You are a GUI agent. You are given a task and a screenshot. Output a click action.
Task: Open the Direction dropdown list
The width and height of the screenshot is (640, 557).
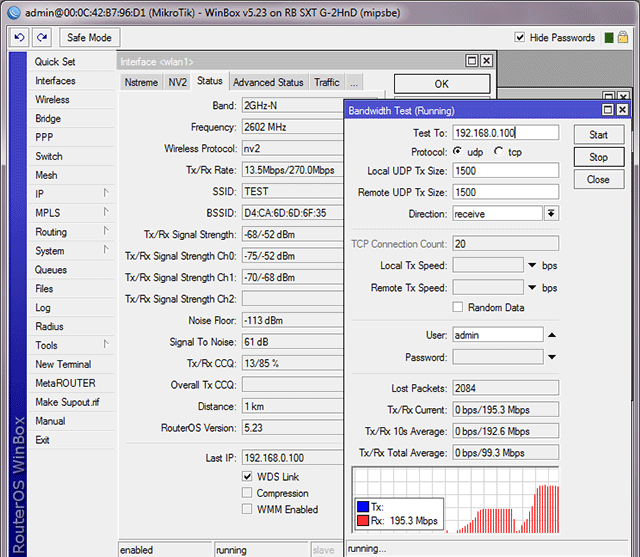coord(551,213)
